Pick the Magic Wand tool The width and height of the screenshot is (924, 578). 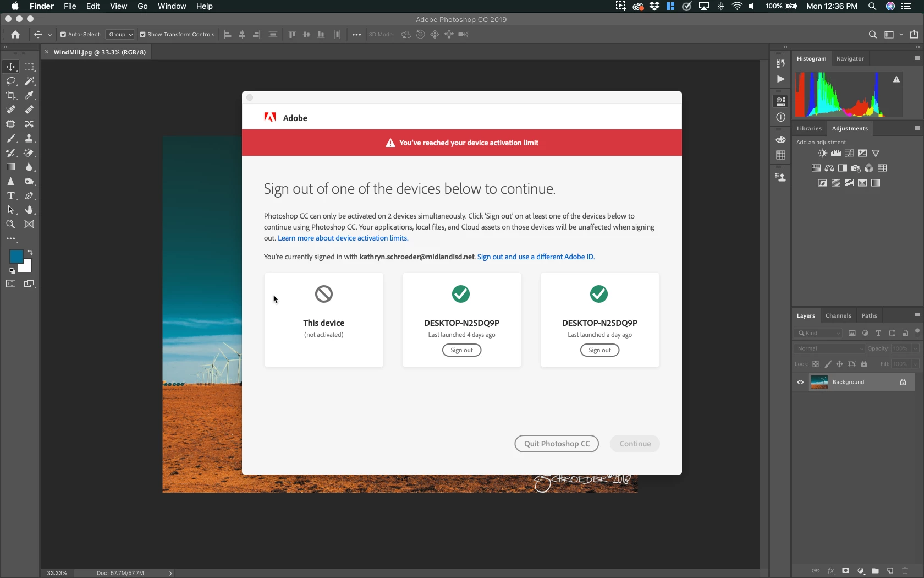(x=29, y=81)
